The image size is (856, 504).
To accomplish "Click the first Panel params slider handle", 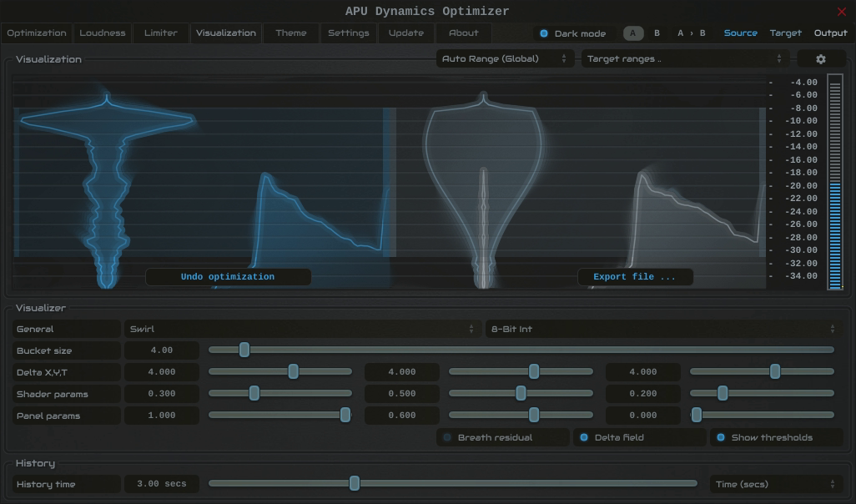I will tap(345, 416).
